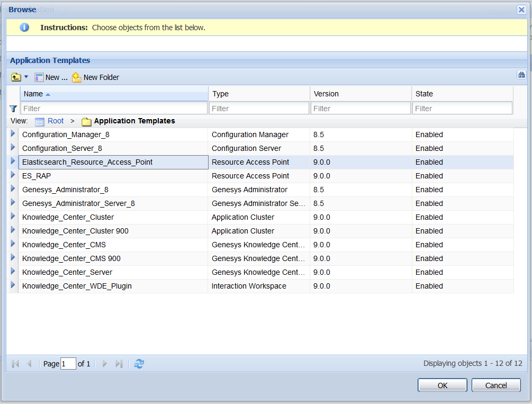Viewport: 532px width, 404px height.
Task: Jump to last page arrow
Action: coord(119,364)
